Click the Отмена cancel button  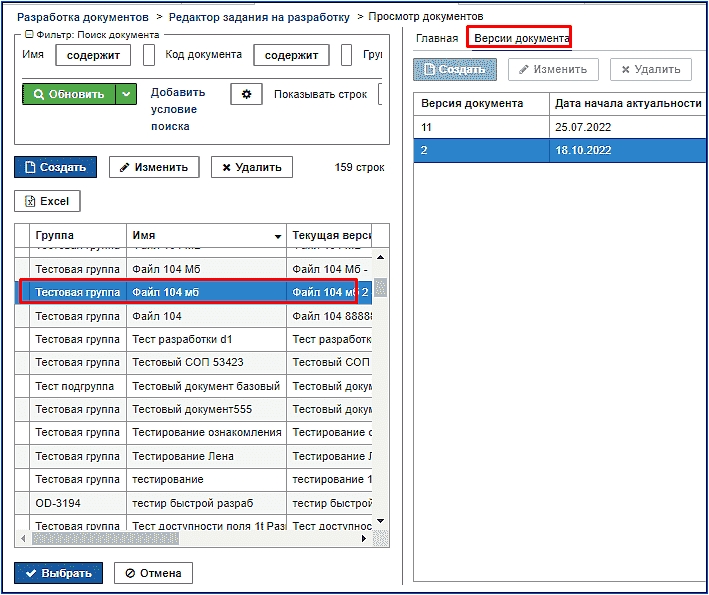coord(153,573)
